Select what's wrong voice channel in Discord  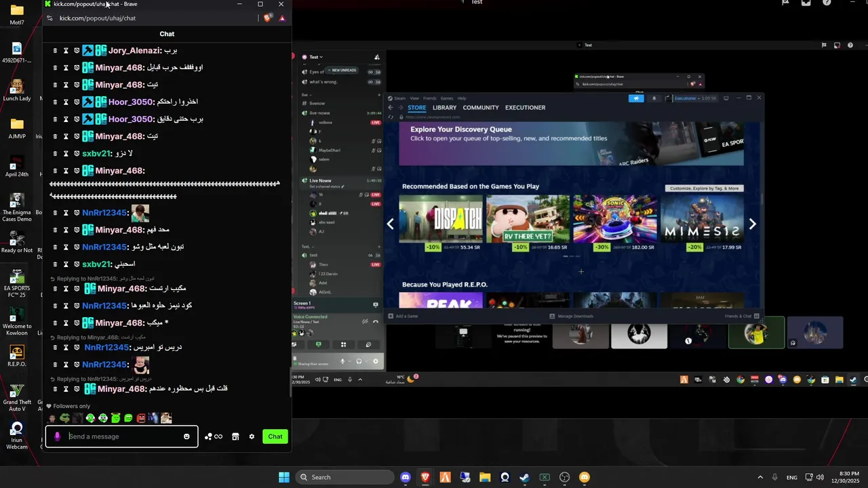(x=341, y=81)
